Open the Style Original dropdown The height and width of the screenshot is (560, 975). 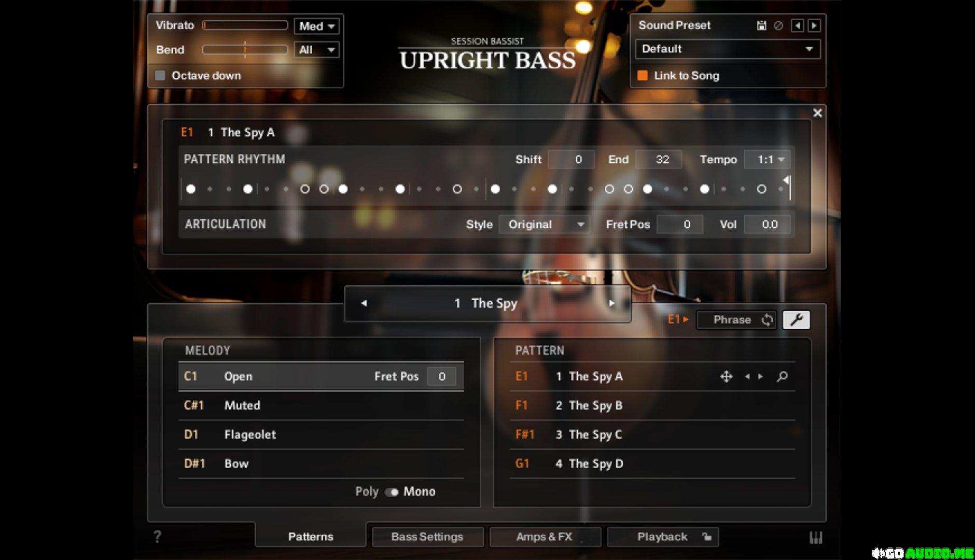544,225
